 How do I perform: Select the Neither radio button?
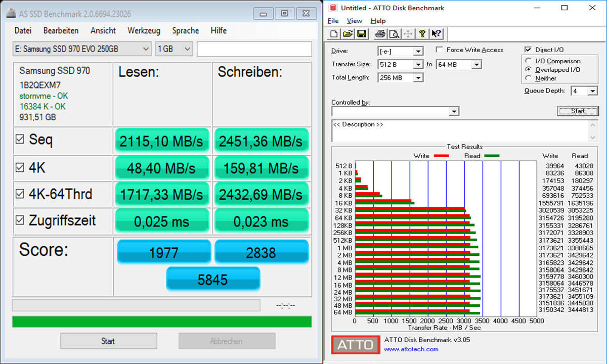click(529, 78)
